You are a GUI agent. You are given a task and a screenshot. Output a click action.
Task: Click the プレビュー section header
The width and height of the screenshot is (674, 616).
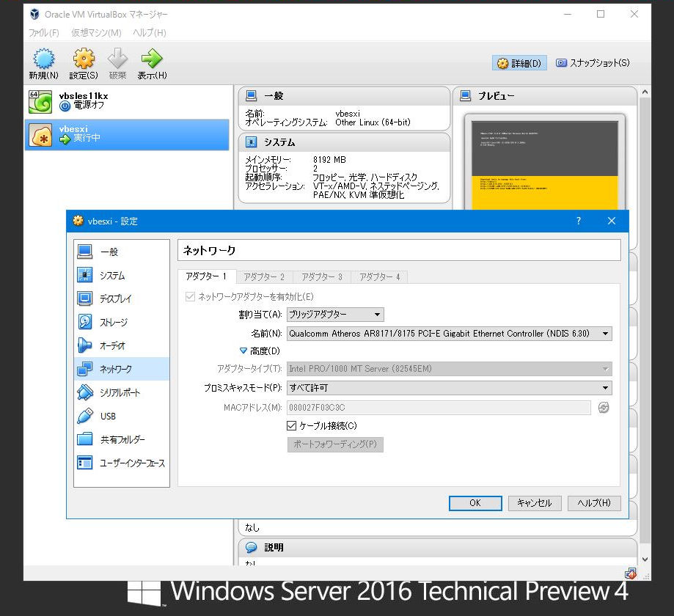click(545, 96)
